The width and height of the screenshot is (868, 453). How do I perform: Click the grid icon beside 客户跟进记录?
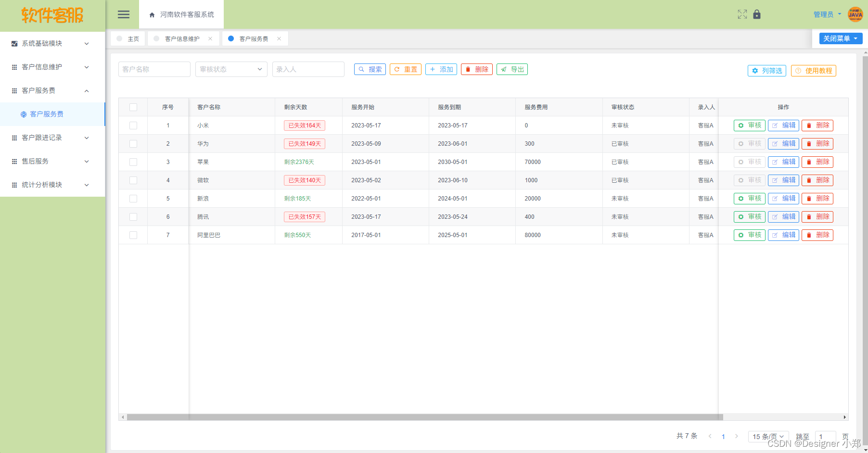[14, 138]
